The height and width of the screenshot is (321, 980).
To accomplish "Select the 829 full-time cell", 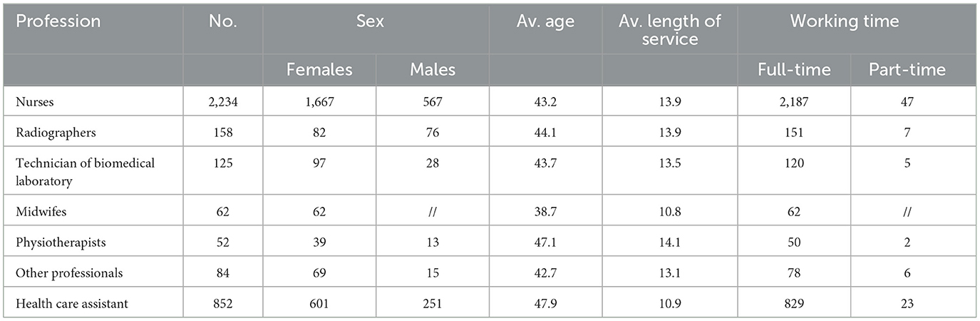I will [793, 303].
